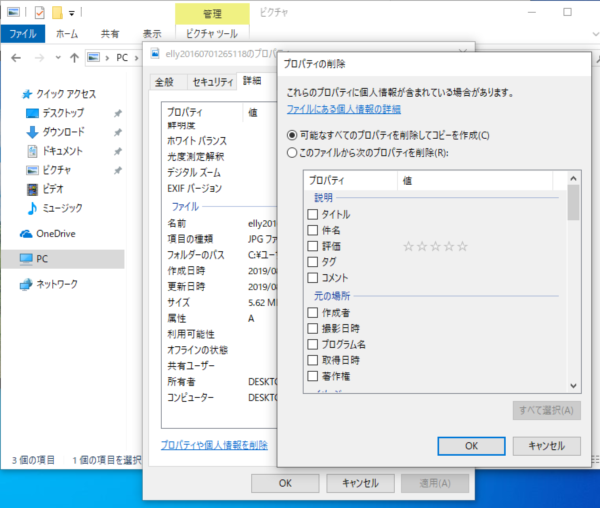This screenshot has width=600, height=508.
Task: Click the Quick Access star icon
Action: pyautogui.click(x=27, y=93)
